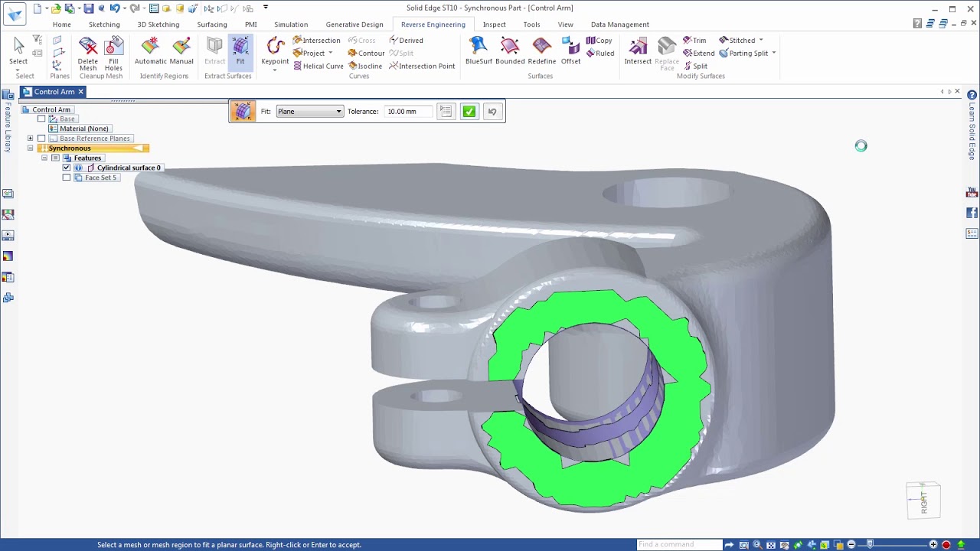This screenshot has height=551, width=980.
Task: Toggle the Features visibility checkbox
Action: point(55,158)
